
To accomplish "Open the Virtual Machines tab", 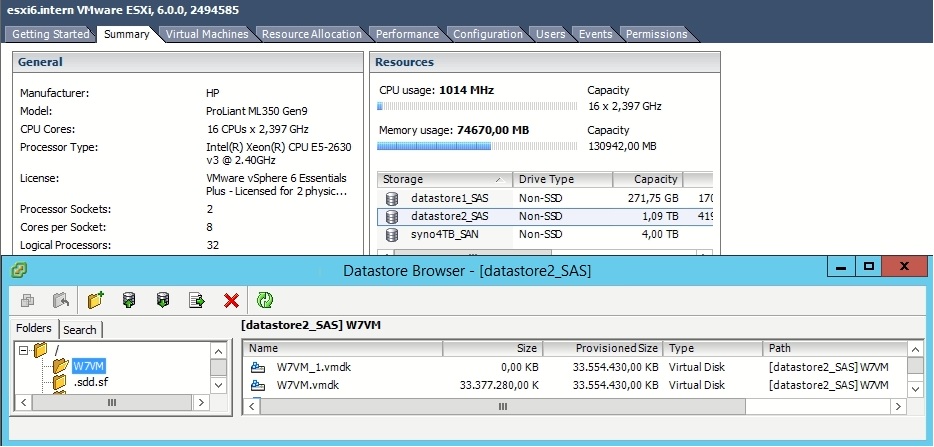I will click(x=207, y=35).
